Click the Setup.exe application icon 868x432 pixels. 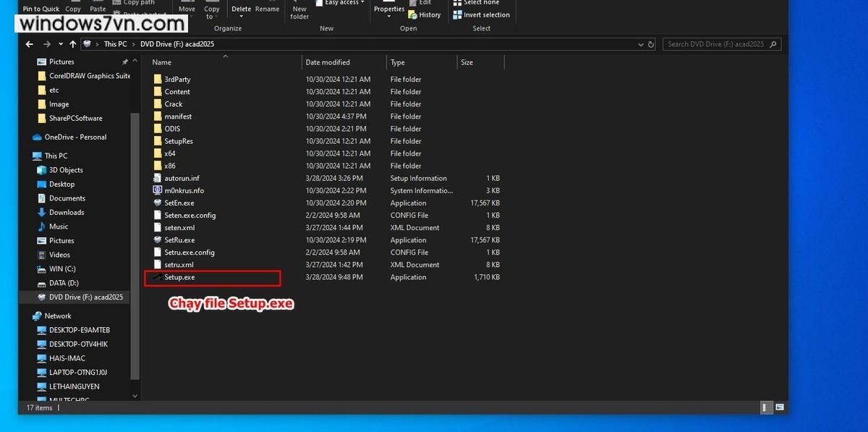tap(157, 277)
